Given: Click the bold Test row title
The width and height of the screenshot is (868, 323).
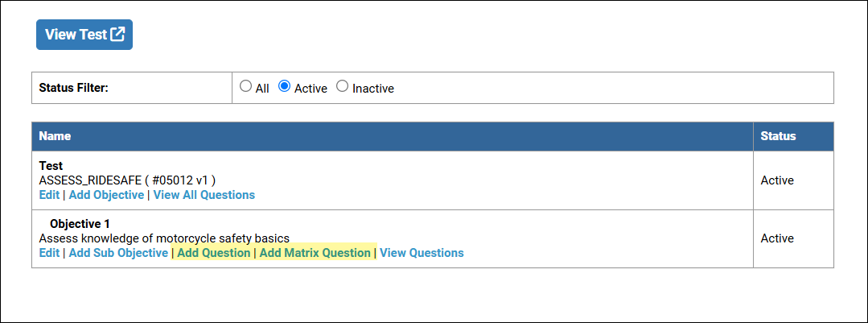Looking at the screenshot, I should point(51,166).
